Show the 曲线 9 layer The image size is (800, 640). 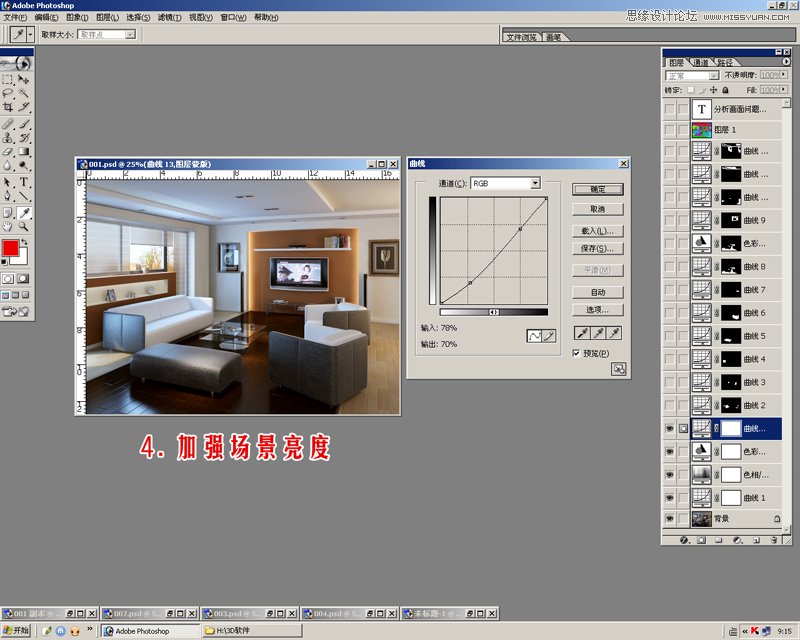669,220
